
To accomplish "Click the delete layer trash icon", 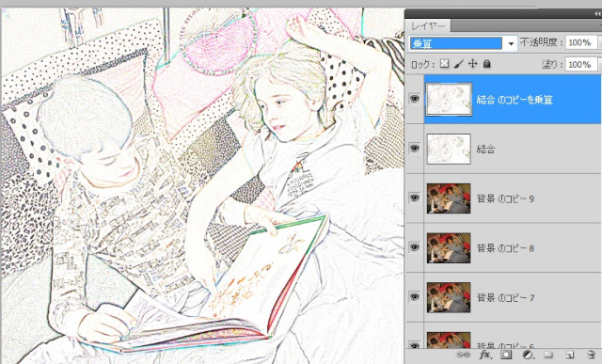I will click(x=591, y=355).
